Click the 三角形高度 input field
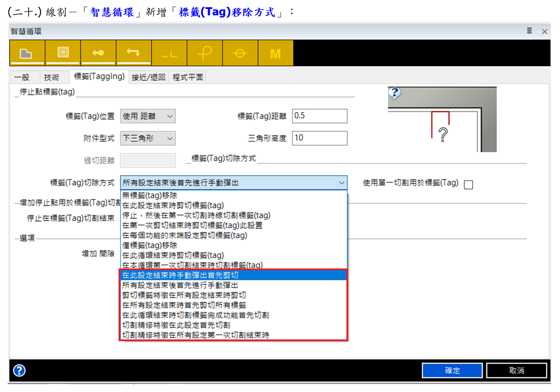Screen dimensions: 560x392 pyautogui.click(x=319, y=138)
